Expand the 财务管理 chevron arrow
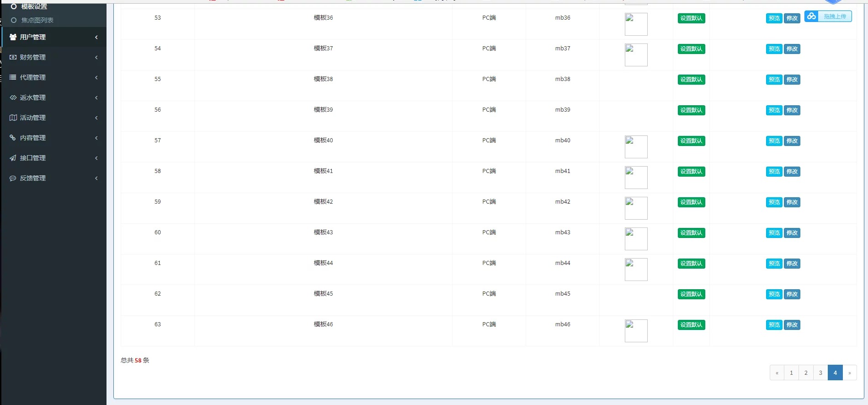Image resolution: width=868 pixels, height=405 pixels. [x=96, y=57]
